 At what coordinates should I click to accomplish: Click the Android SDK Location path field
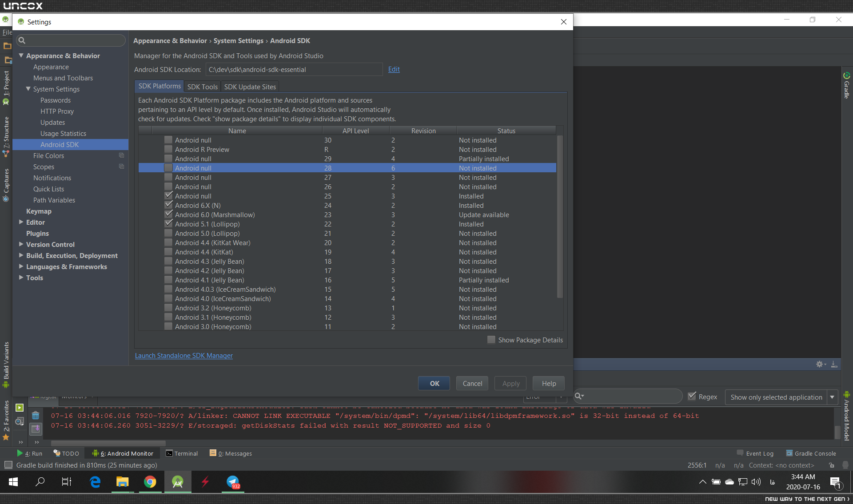[294, 69]
